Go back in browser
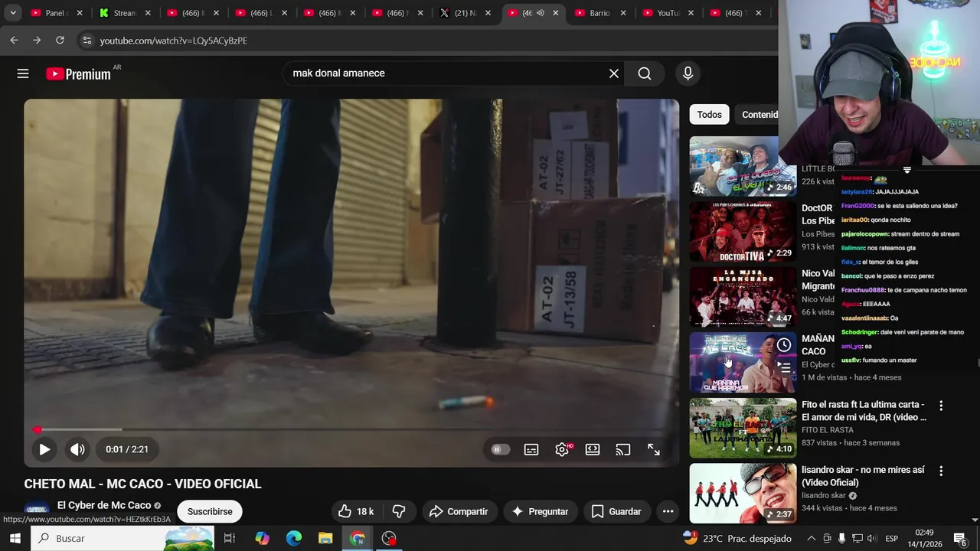 [x=14, y=41]
